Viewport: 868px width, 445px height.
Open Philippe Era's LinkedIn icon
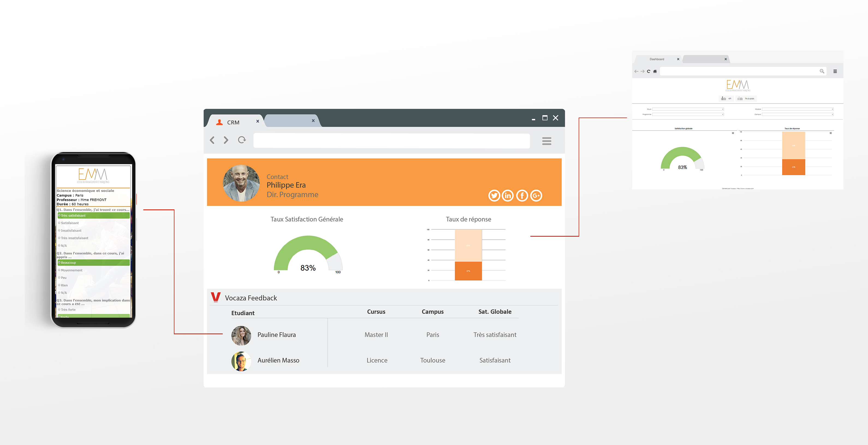(x=508, y=196)
